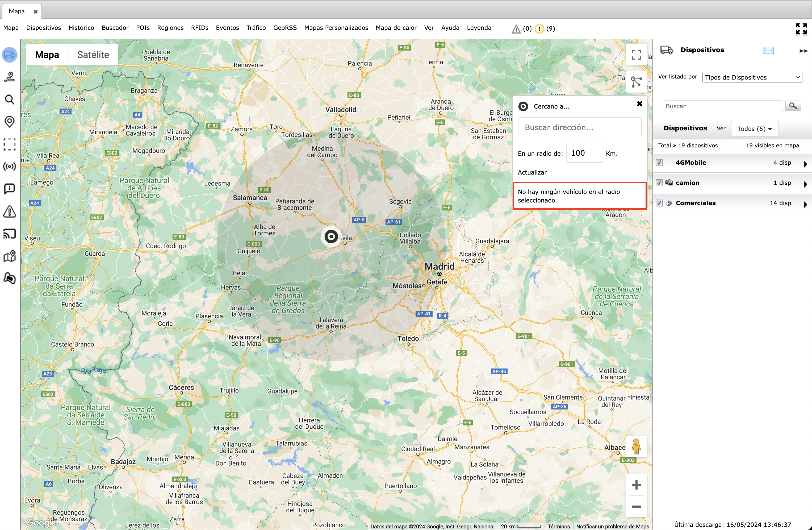Zoom in the map with plus button
Screen dimensions: 812x530
click(636, 485)
